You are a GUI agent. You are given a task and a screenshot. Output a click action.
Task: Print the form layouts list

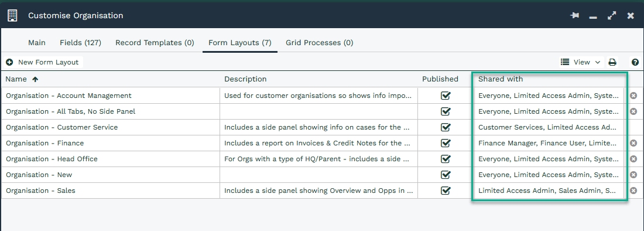point(612,62)
